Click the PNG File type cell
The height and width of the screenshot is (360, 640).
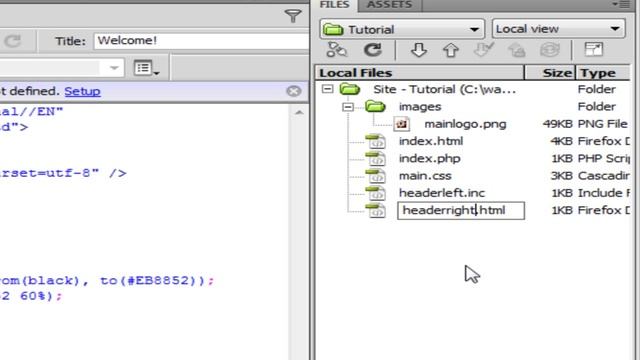pyautogui.click(x=602, y=124)
